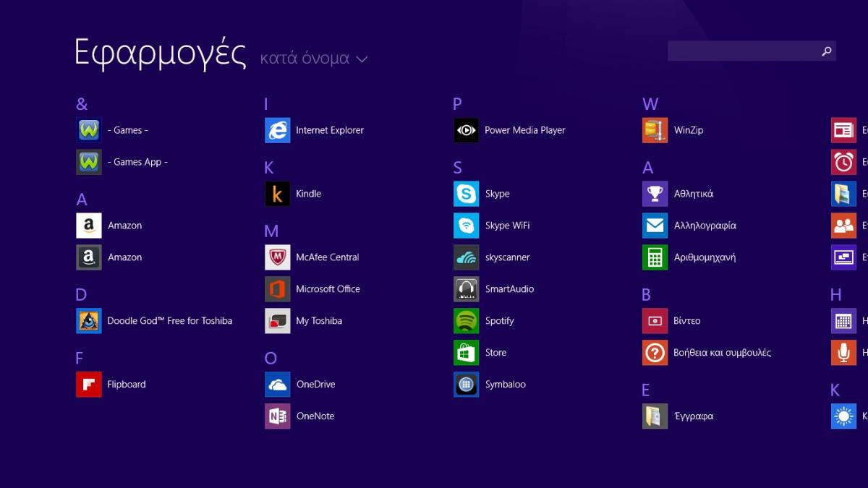This screenshot has height=488, width=868.
Task: Open the Flipboard app icon
Action: pos(89,385)
